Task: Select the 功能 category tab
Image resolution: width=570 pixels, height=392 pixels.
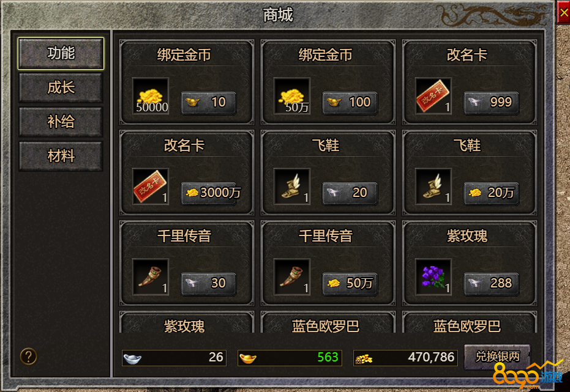Action: click(x=61, y=53)
